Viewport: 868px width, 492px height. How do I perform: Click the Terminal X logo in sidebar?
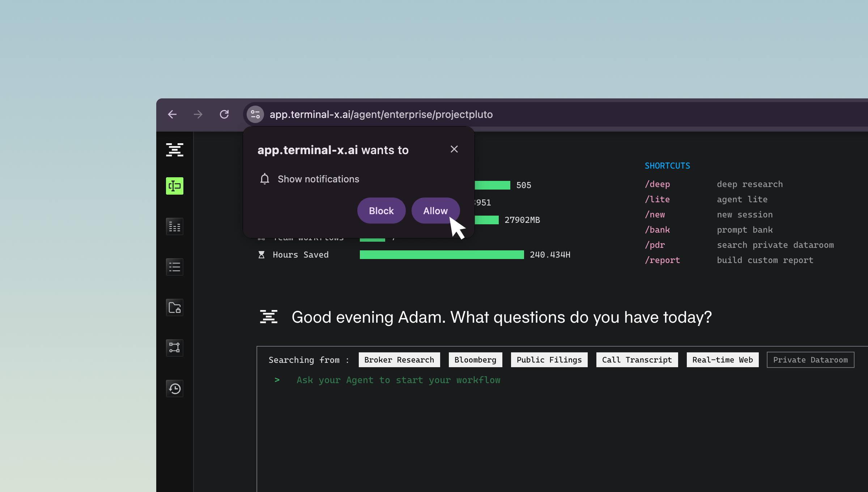click(x=174, y=150)
